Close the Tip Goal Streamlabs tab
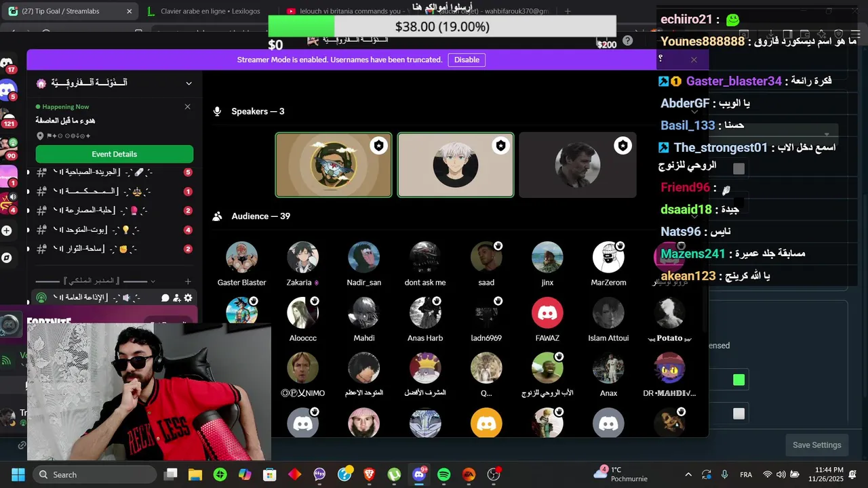This screenshot has width=868, height=488. (130, 12)
